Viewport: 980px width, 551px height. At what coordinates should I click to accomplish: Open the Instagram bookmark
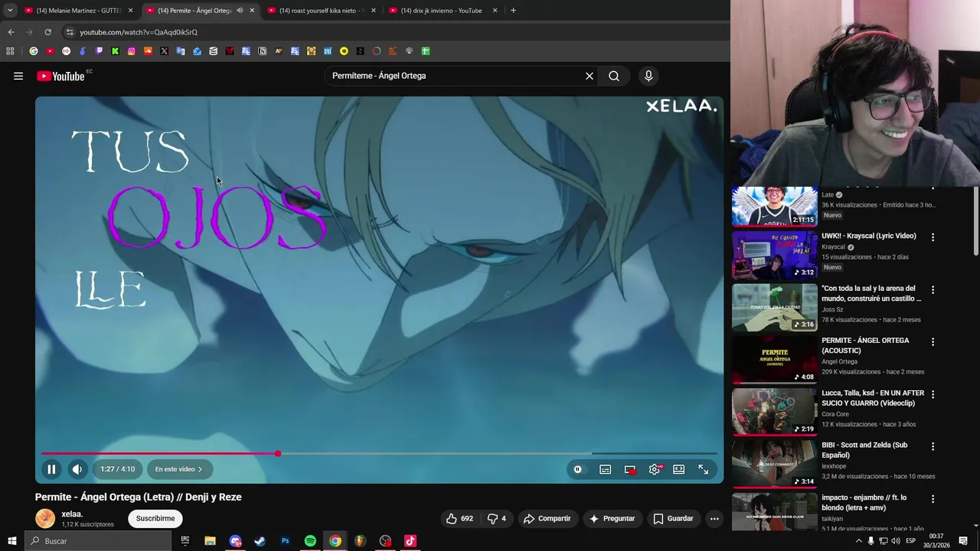click(132, 51)
